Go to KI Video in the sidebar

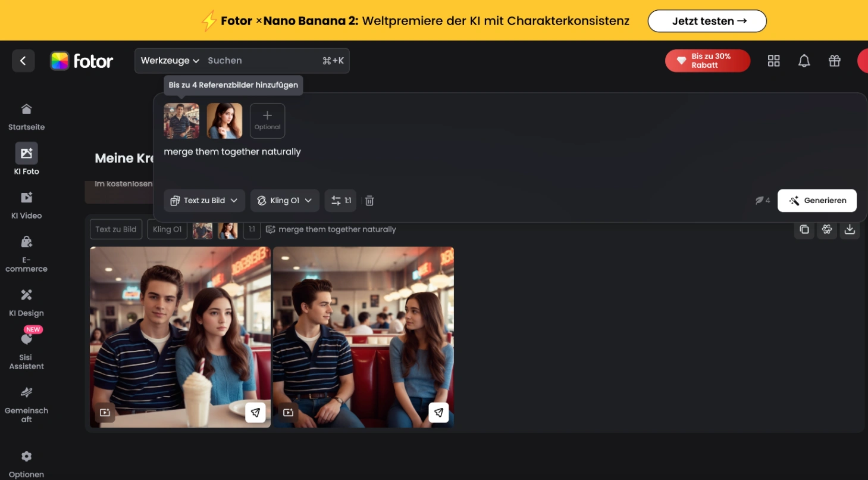[26, 205]
